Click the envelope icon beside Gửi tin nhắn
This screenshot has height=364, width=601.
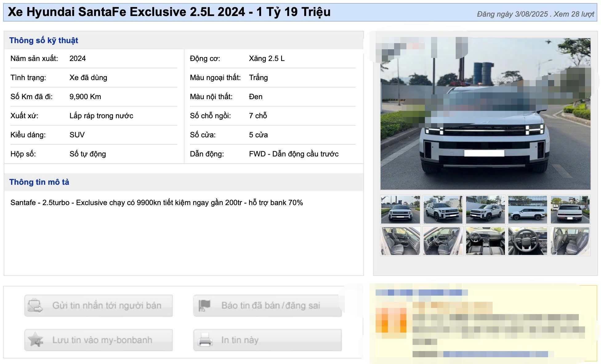35,305
